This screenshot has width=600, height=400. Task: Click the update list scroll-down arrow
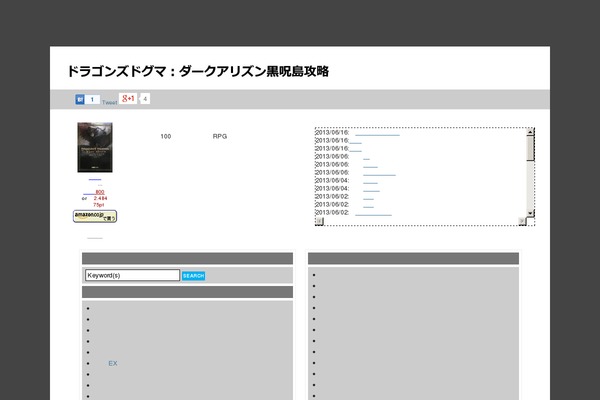pyautogui.click(x=530, y=213)
